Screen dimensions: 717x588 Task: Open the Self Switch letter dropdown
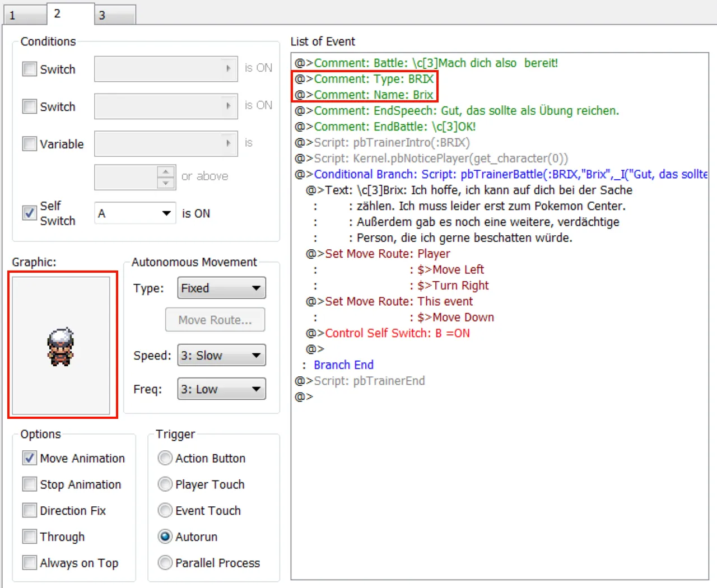[x=135, y=213]
